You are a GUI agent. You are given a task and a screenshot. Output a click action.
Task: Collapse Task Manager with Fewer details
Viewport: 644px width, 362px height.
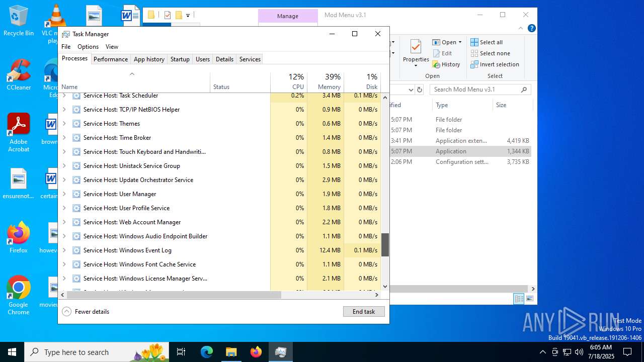click(x=86, y=312)
